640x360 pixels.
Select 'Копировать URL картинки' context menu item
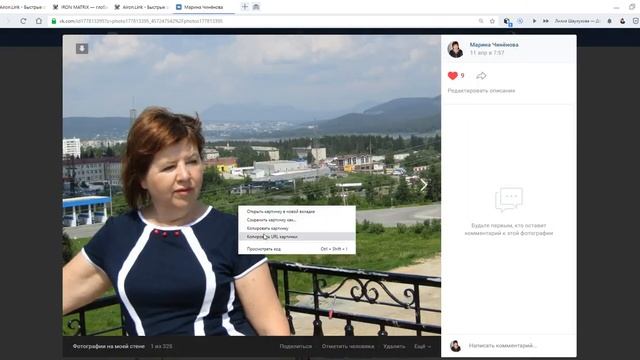(297, 236)
